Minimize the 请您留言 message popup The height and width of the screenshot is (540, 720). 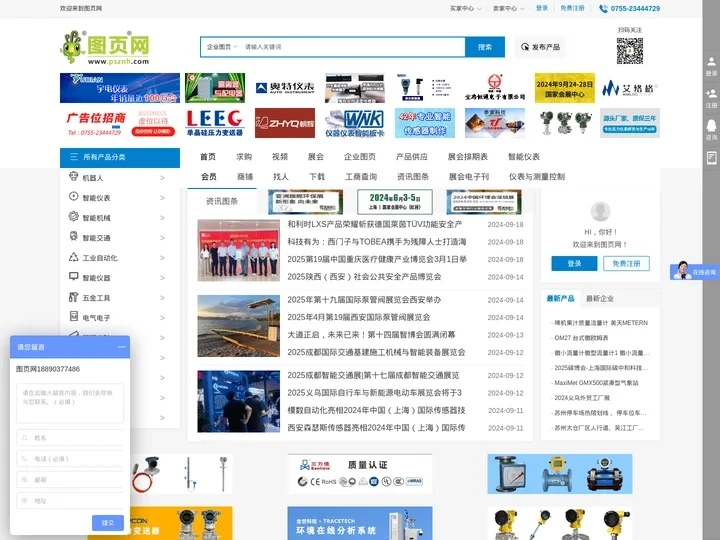121,347
